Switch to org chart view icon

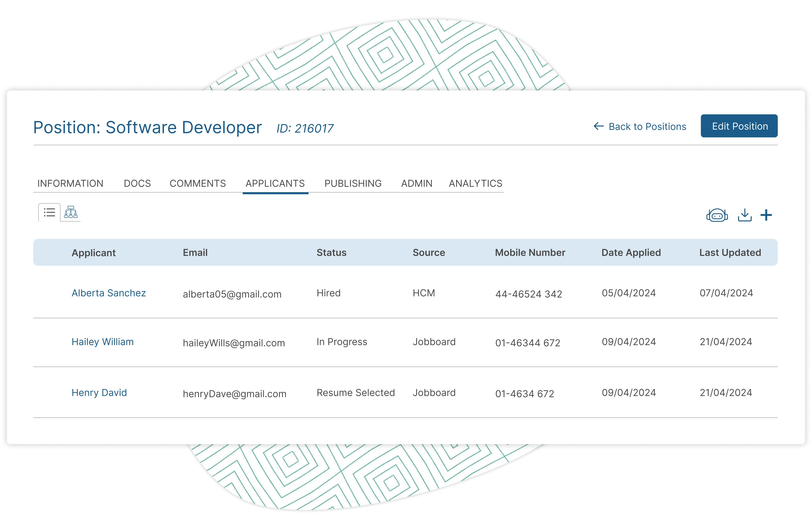(71, 213)
